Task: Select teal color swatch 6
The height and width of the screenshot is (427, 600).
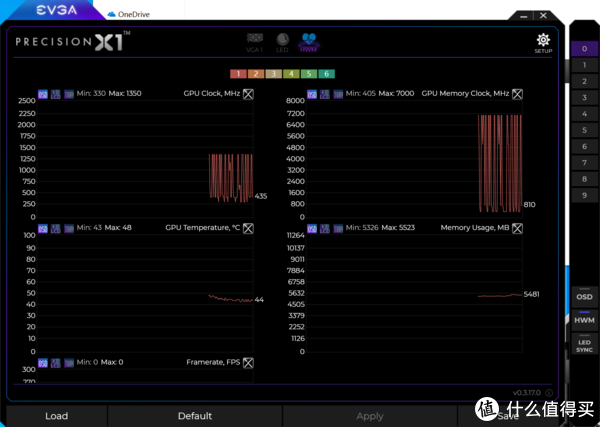Action: [x=326, y=74]
